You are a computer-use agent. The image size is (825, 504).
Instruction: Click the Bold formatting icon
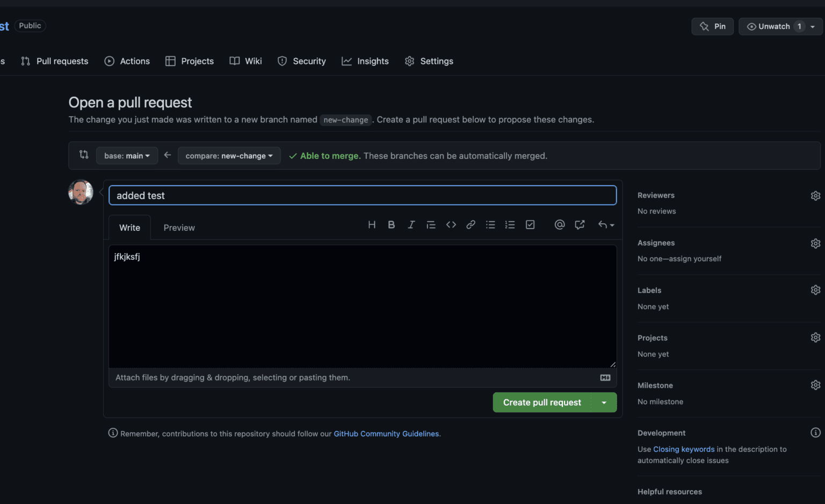pyautogui.click(x=391, y=224)
